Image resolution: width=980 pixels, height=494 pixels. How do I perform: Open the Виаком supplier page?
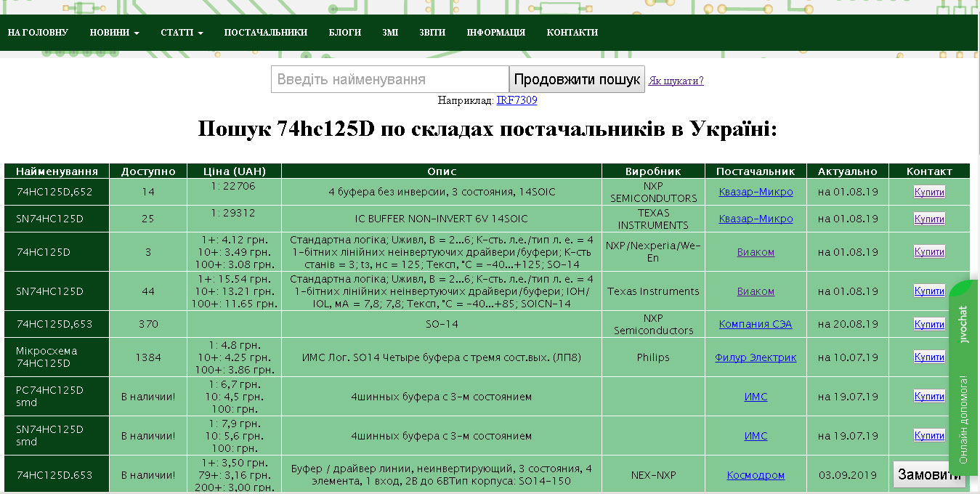(x=755, y=251)
